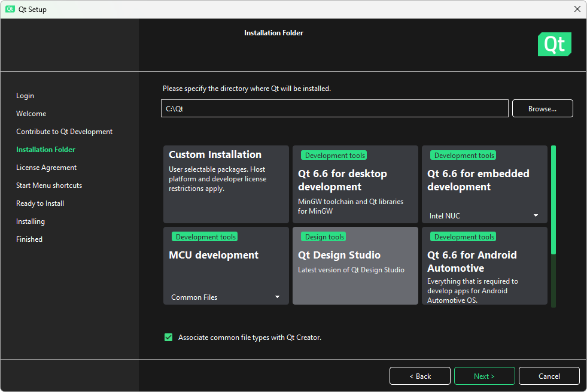Viewport: 587px width, 392px height.
Task: Click the Design tools badge on Qt Design Studio
Action: (324, 236)
